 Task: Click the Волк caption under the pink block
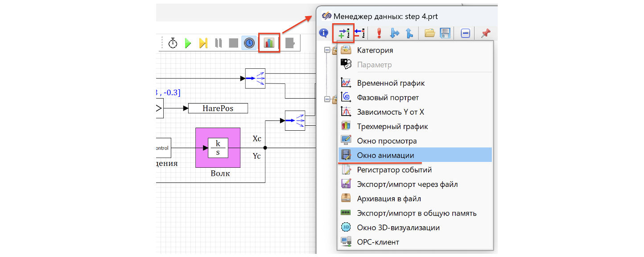tap(220, 173)
